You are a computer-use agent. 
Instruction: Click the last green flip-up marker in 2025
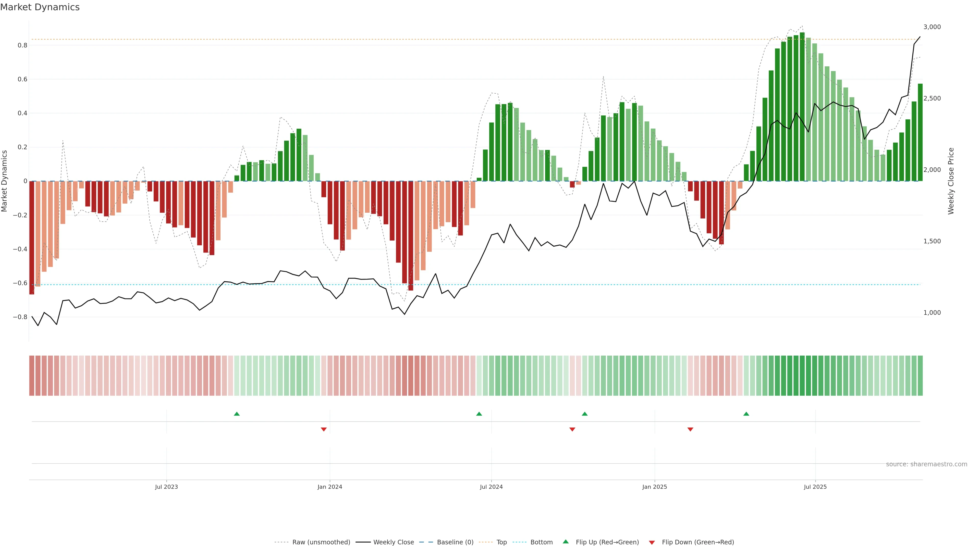pyautogui.click(x=746, y=414)
